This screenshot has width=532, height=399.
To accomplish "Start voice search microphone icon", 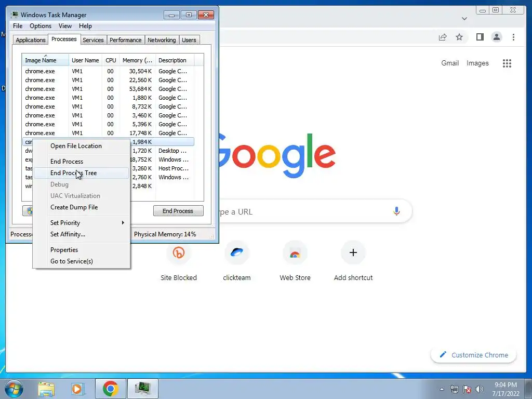I will (396, 211).
